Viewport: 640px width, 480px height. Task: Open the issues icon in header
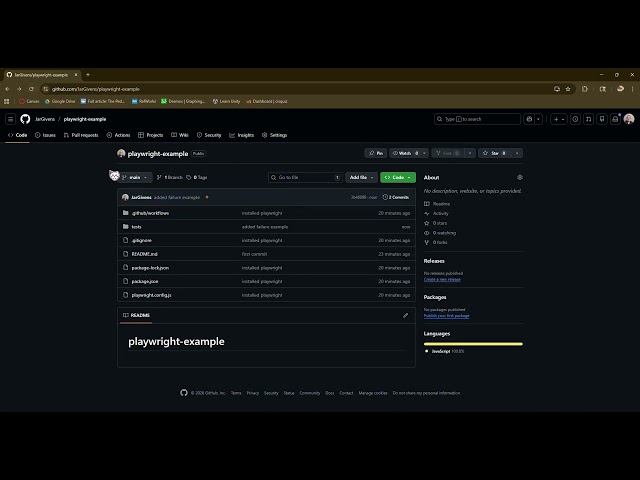click(x=576, y=119)
